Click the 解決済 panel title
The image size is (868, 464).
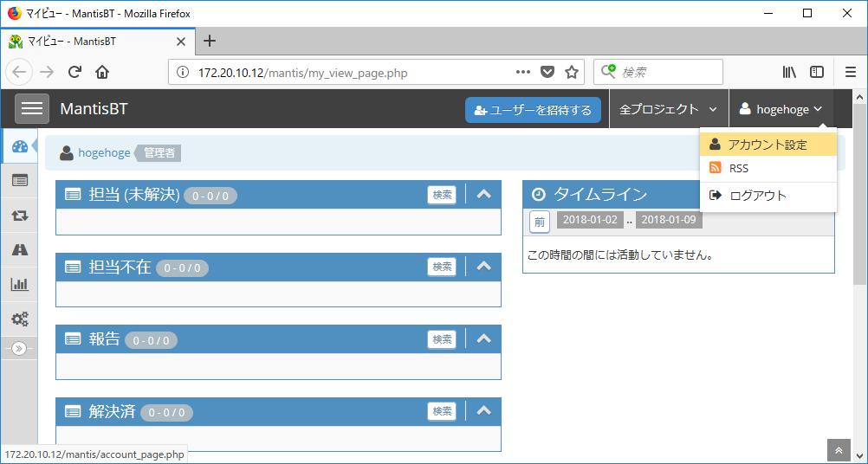coord(112,412)
